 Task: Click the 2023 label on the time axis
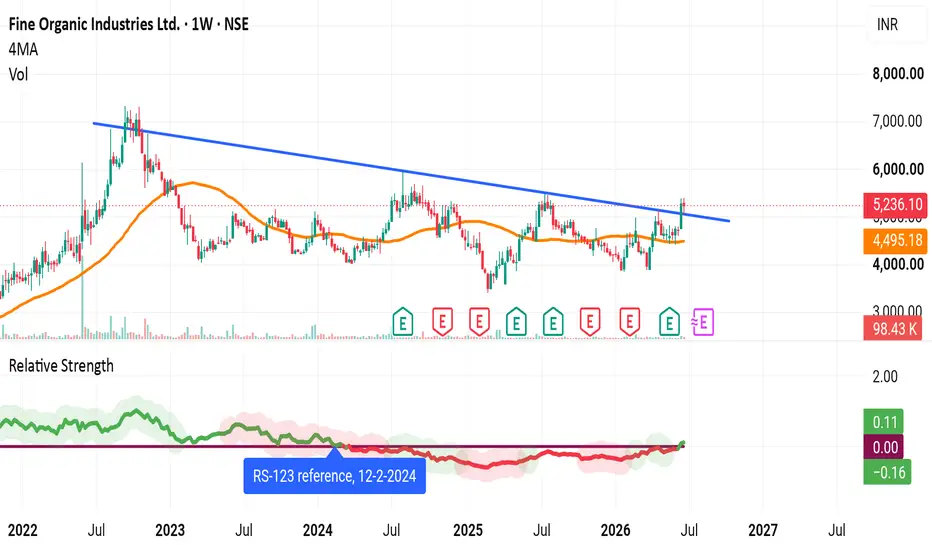click(170, 530)
